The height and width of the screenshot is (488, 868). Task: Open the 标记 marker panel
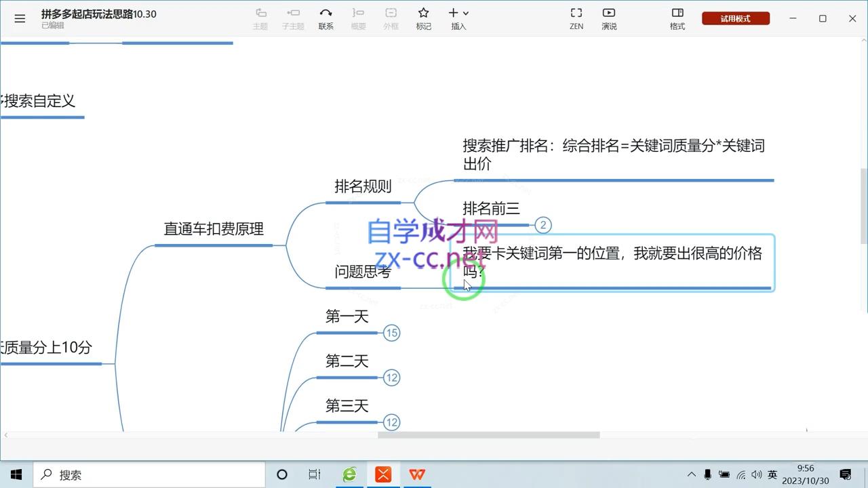click(x=423, y=18)
